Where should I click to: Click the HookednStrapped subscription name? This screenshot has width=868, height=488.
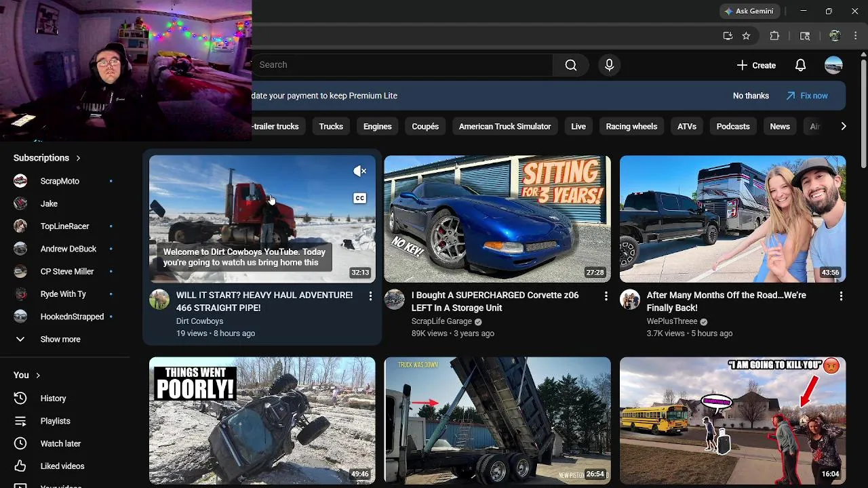[72, 317]
